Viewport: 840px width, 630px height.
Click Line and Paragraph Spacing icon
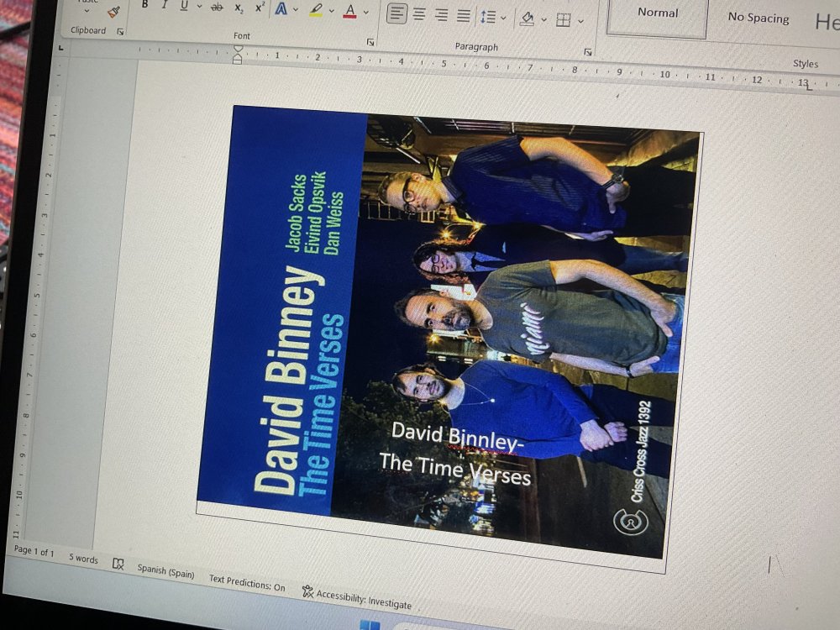[x=487, y=17]
